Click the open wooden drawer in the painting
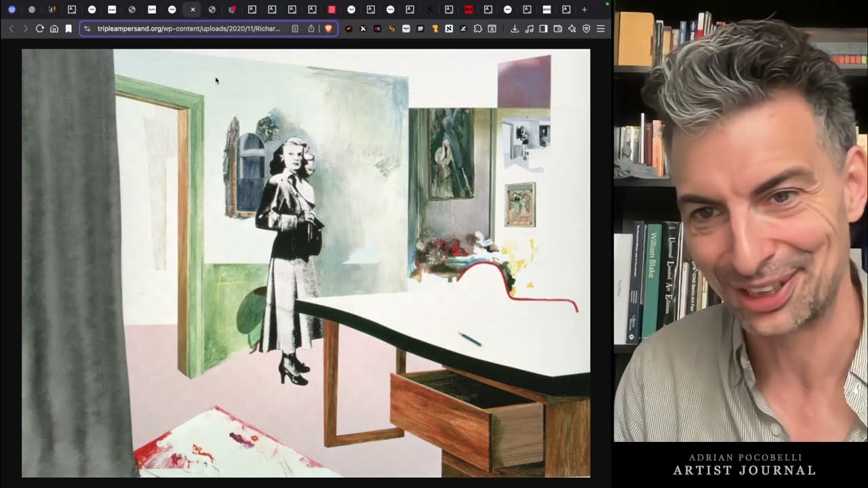 468,417
